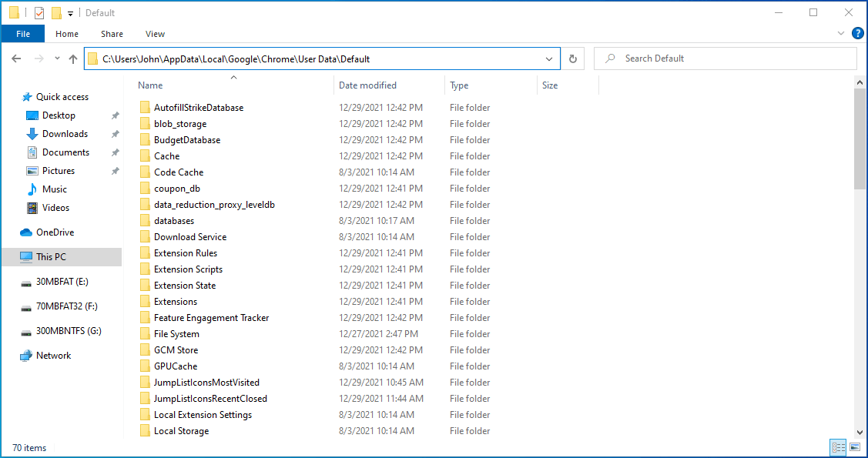
Task: Switch to details view in status bar
Action: [838, 447]
